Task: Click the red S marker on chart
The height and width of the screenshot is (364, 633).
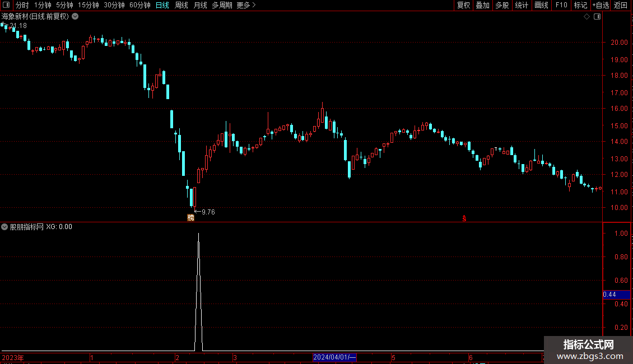Action: click(x=464, y=218)
